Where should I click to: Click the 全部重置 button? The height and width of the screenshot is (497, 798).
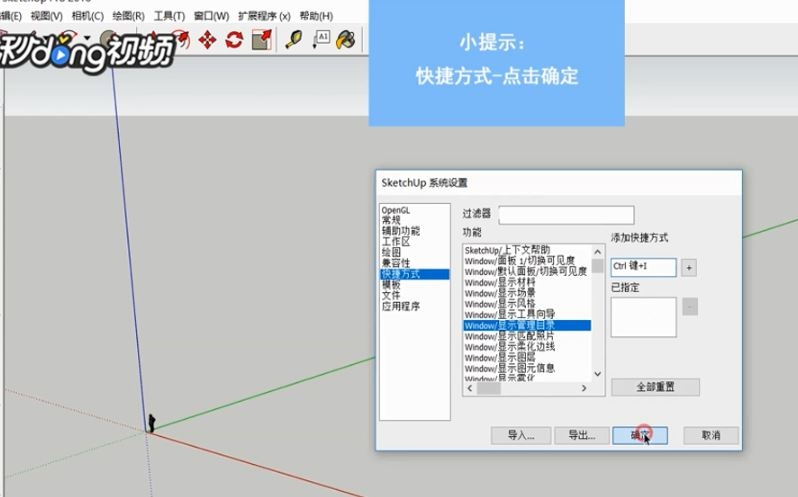(655, 387)
